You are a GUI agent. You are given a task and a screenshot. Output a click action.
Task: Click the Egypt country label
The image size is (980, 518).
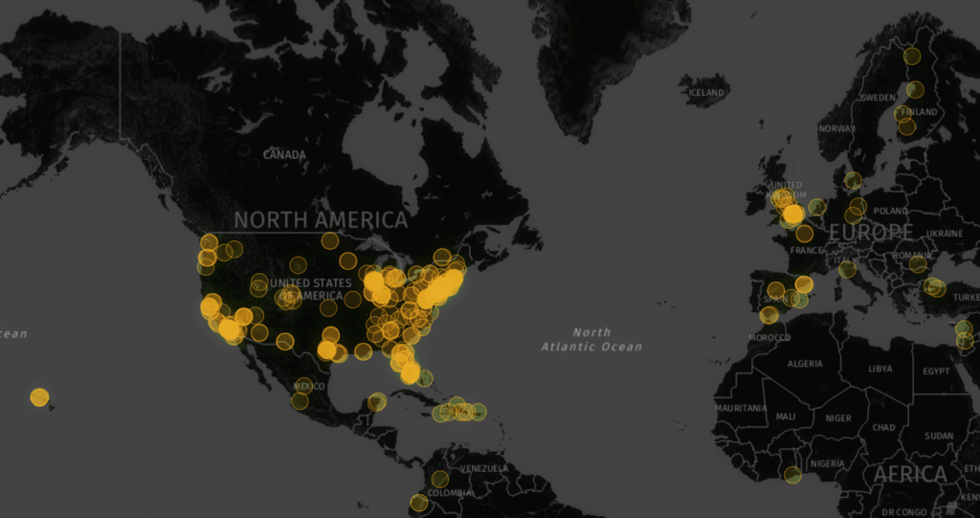pos(935,371)
